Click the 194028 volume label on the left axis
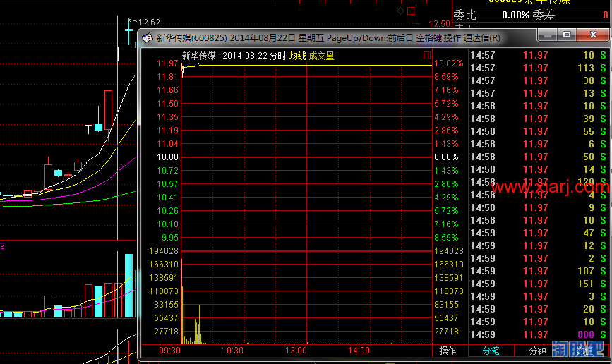 pyautogui.click(x=164, y=251)
